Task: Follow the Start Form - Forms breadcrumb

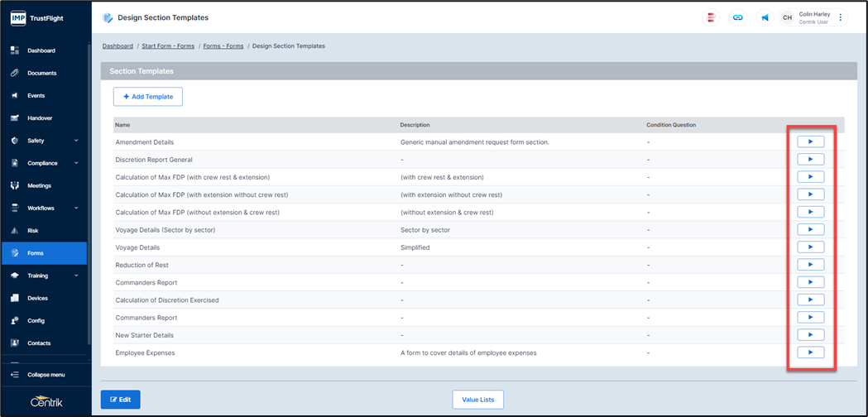Action: [x=168, y=46]
